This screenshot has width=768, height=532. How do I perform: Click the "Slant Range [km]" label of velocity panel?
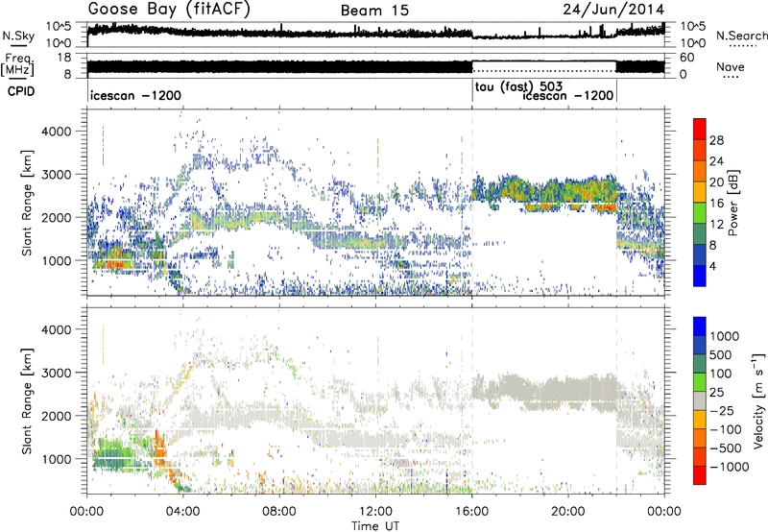[27, 400]
